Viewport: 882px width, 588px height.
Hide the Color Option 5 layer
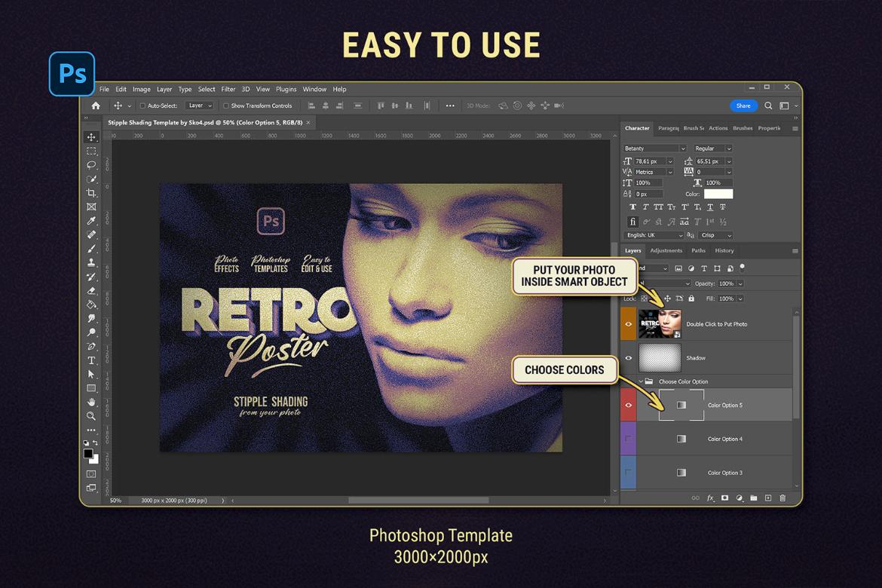tap(628, 405)
